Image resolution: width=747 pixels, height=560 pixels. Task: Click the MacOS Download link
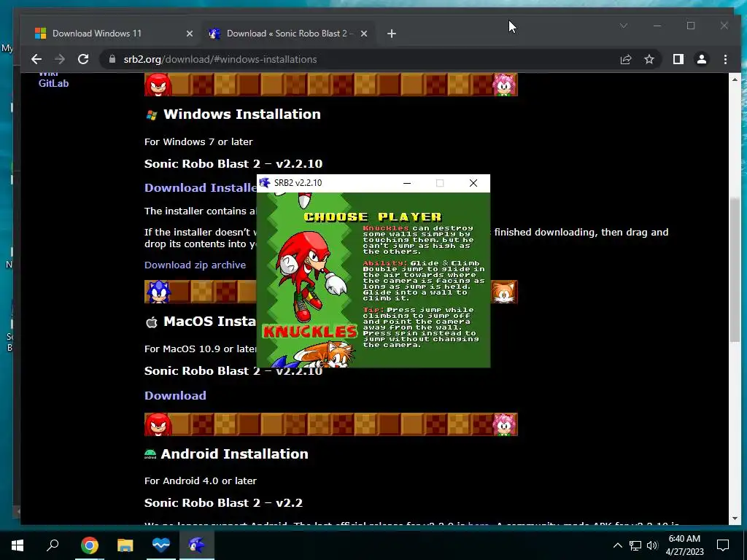[175, 396]
